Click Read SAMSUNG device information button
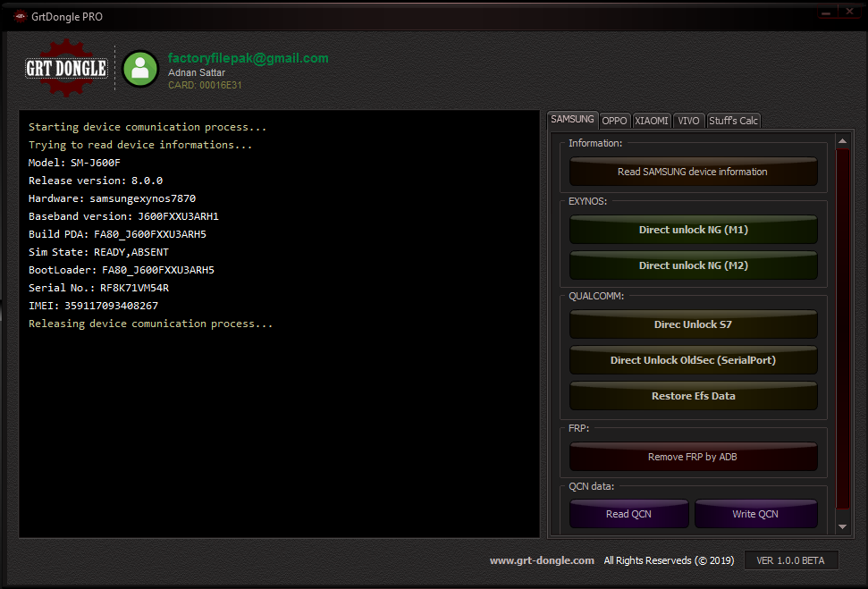Screen dimensions: 868x589 (x=693, y=172)
